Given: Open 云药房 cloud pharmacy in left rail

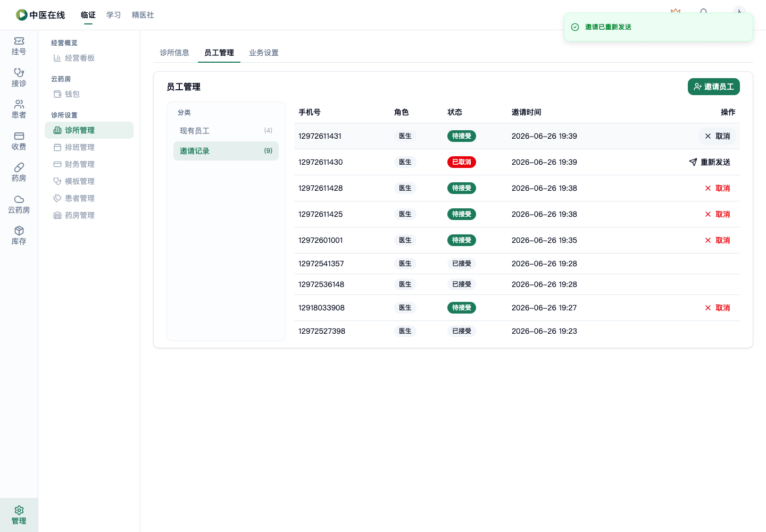Looking at the screenshot, I should coord(19,204).
